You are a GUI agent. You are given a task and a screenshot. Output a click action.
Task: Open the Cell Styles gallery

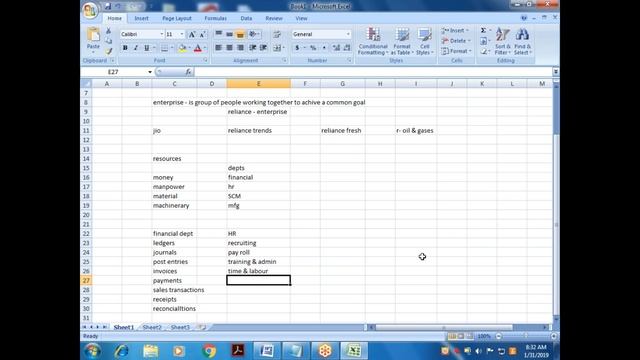[x=424, y=42]
